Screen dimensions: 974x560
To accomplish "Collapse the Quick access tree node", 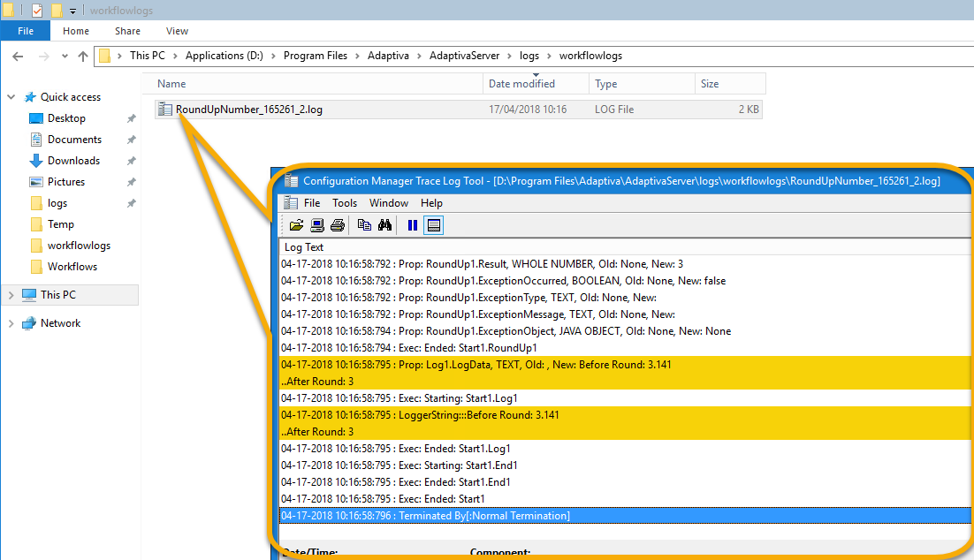I will coord(11,97).
